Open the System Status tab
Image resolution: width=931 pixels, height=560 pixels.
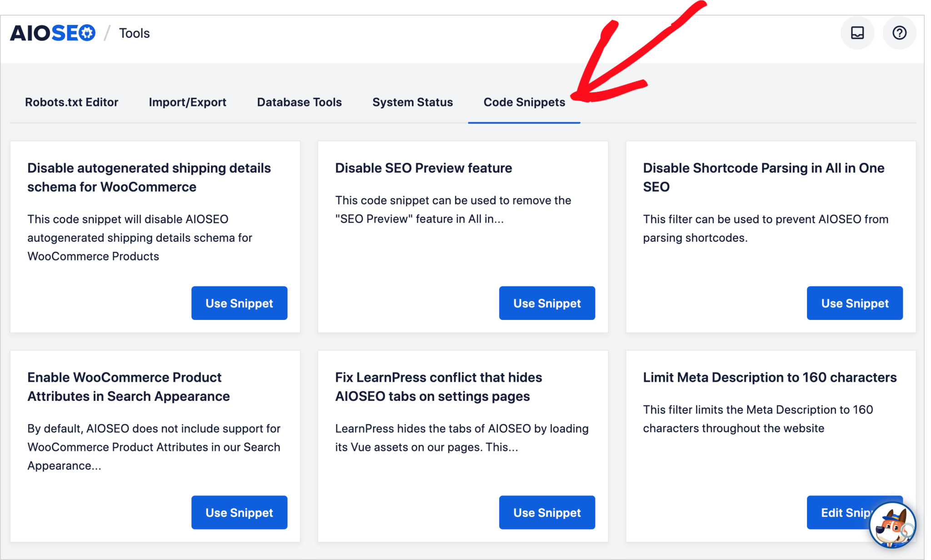412,102
